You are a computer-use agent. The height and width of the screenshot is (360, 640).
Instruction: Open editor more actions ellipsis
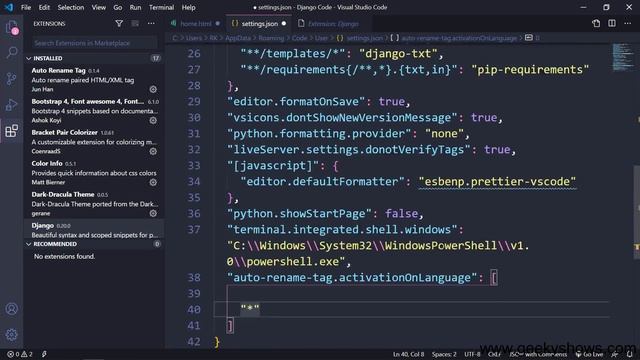pos(628,24)
